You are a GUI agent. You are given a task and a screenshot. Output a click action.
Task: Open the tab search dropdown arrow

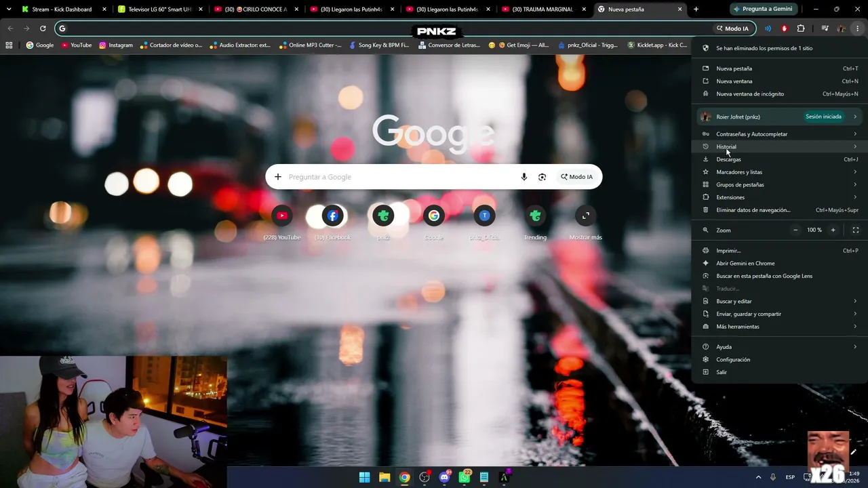(x=9, y=9)
